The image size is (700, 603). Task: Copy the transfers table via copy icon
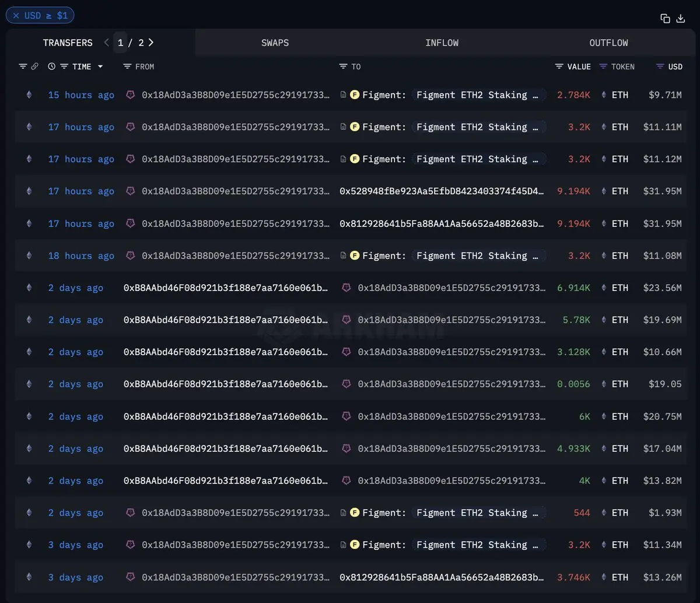coord(665,19)
